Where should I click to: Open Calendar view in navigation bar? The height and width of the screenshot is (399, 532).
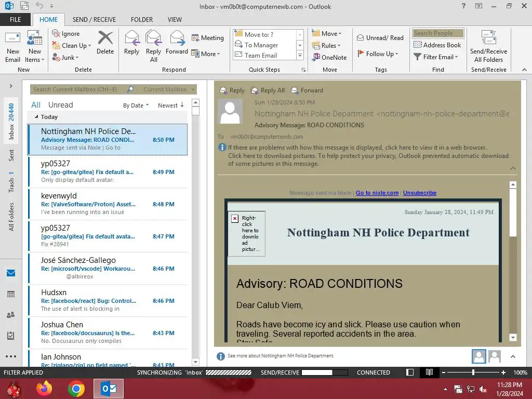click(11, 294)
